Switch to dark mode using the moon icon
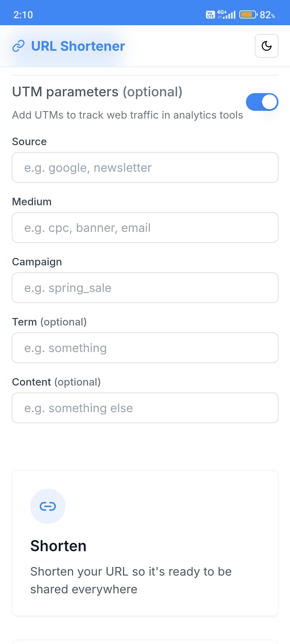This screenshot has height=644, width=290. pyautogui.click(x=266, y=46)
